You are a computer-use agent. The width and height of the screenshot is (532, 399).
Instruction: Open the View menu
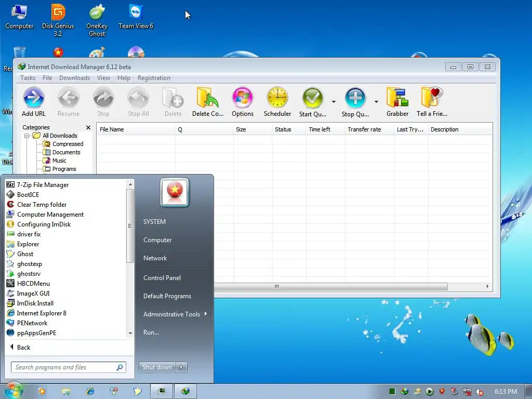(103, 78)
